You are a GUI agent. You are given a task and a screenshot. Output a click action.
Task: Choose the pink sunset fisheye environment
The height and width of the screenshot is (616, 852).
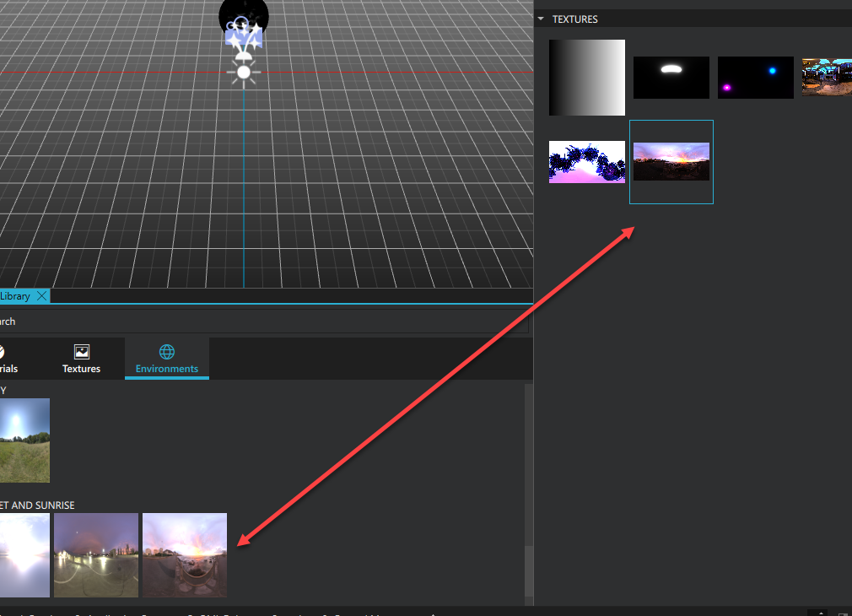(185, 555)
